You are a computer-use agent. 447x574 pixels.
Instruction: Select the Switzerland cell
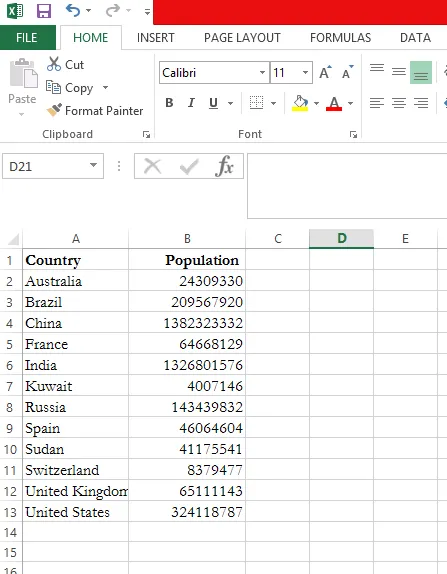(x=75, y=470)
